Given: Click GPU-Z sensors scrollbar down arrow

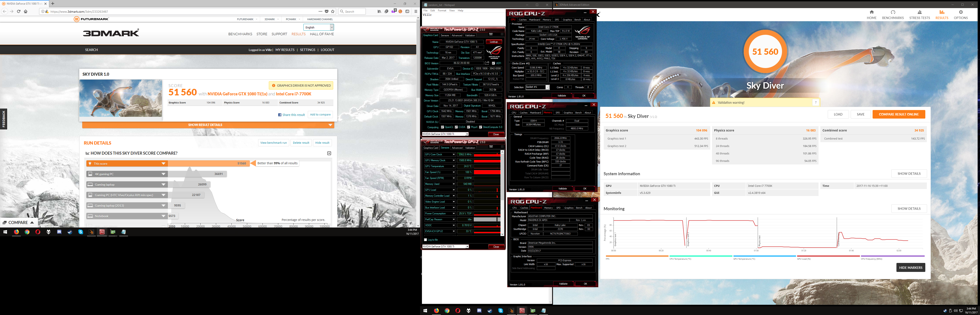Looking at the screenshot, I should [502, 234].
